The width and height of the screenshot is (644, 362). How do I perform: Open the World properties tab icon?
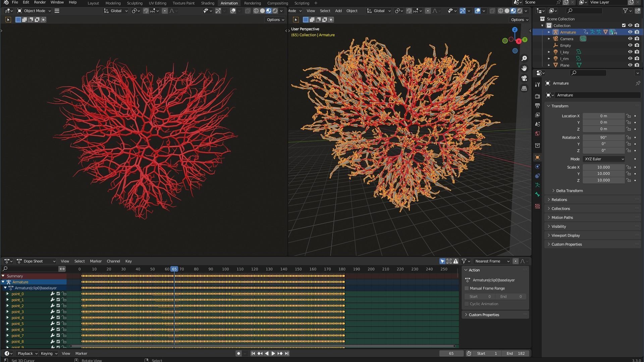coord(537,133)
